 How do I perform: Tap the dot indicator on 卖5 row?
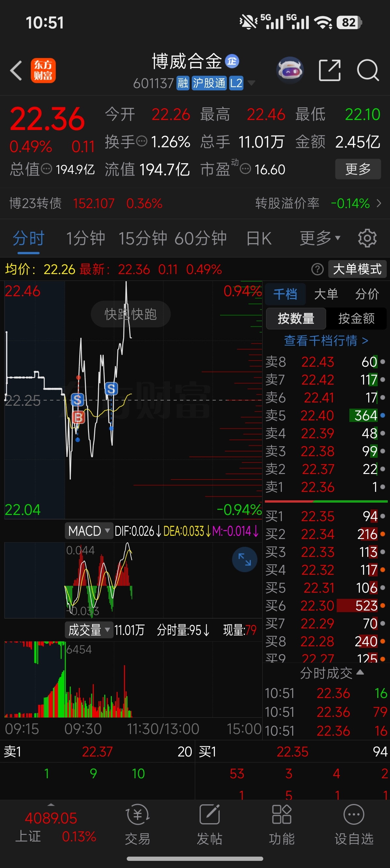click(x=383, y=415)
